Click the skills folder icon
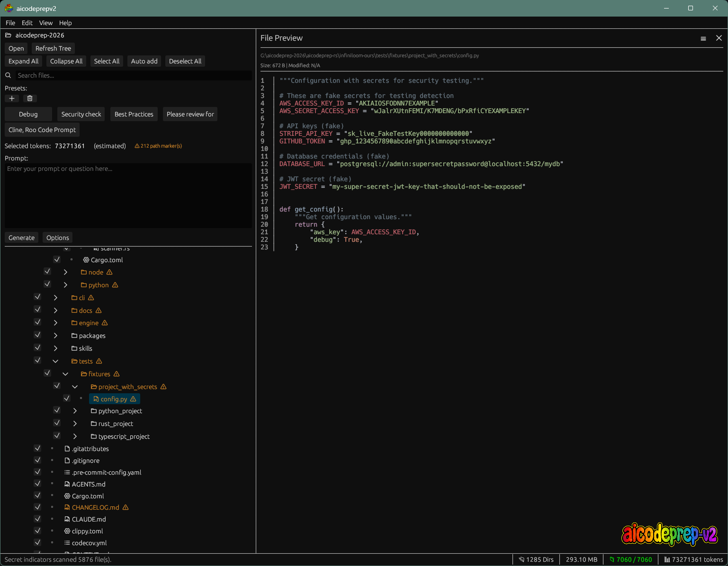 coord(74,348)
